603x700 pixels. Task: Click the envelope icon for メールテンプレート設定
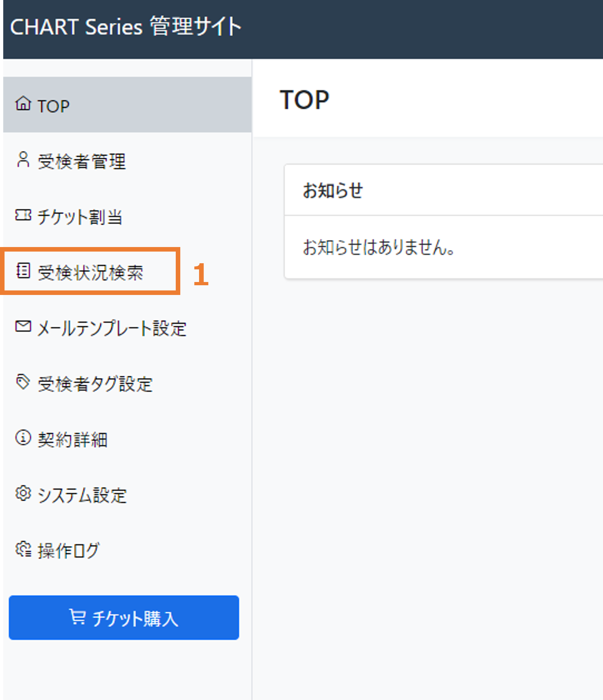coord(23,326)
